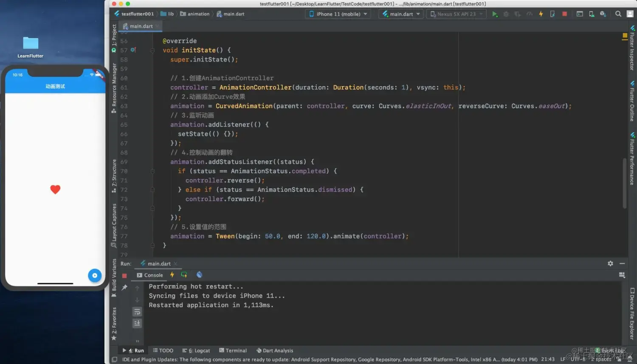Open the Dart Analysis tab
Screen dimensions: 637x364
pos(275,350)
